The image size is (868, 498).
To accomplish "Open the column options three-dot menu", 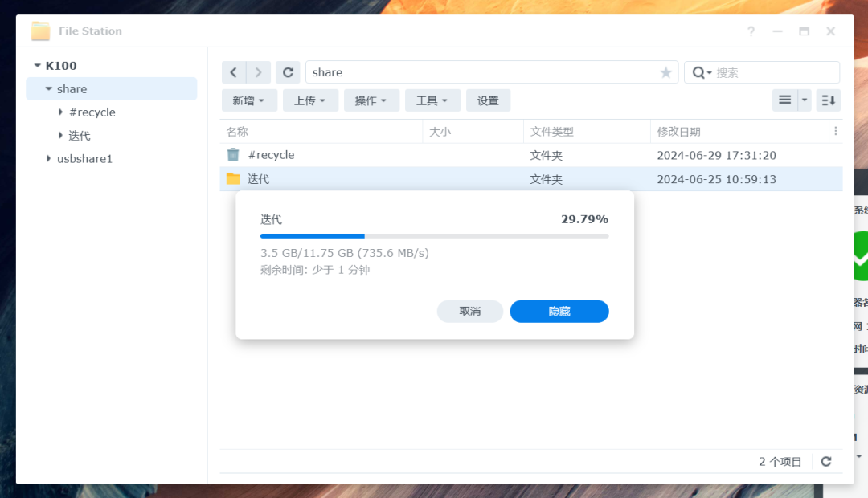I will (836, 130).
